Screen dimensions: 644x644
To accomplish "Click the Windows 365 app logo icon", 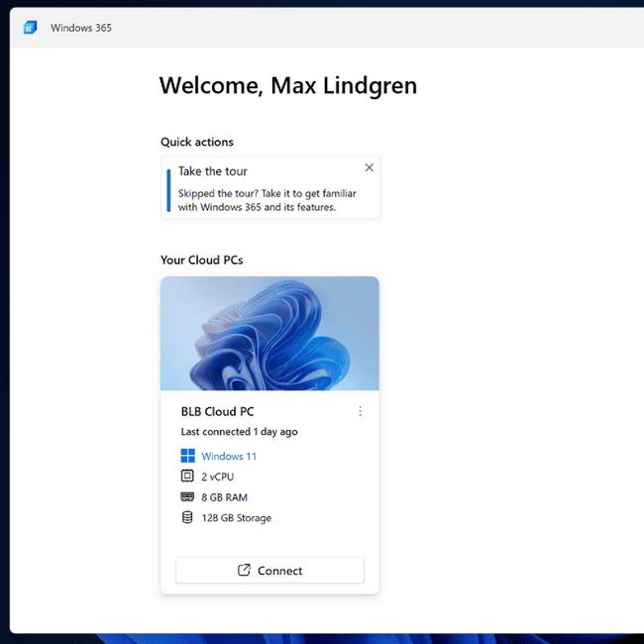I will (30, 28).
